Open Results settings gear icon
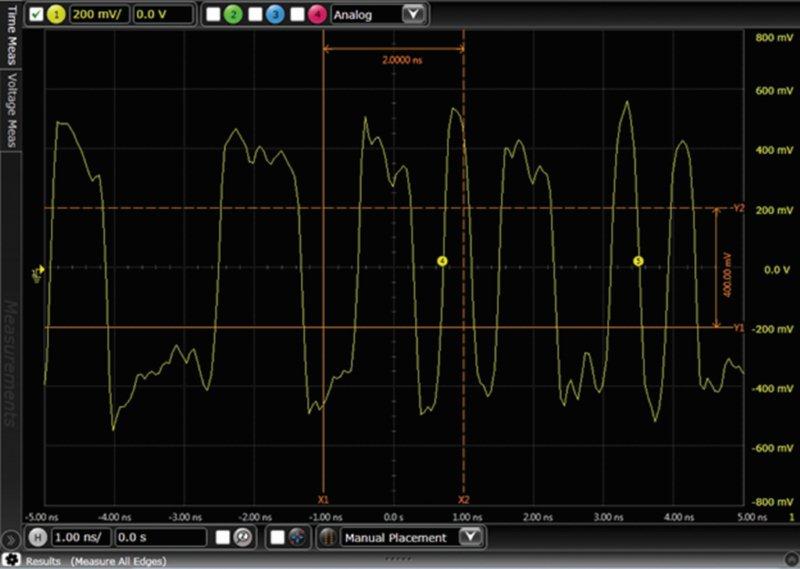This screenshot has height=569, width=800. [11, 561]
